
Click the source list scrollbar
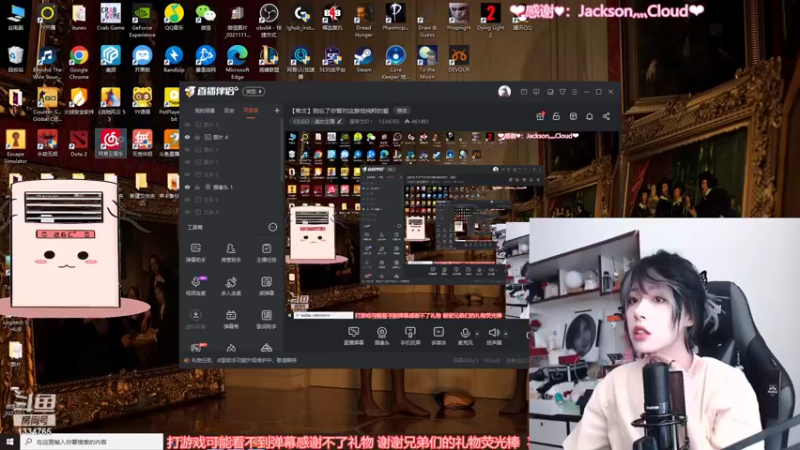click(281, 151)
